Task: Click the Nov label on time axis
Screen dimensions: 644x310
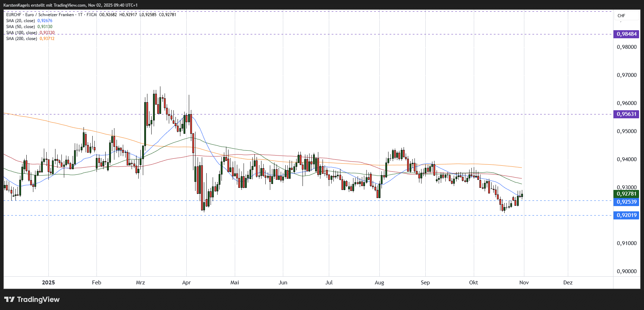Action: 524,283
